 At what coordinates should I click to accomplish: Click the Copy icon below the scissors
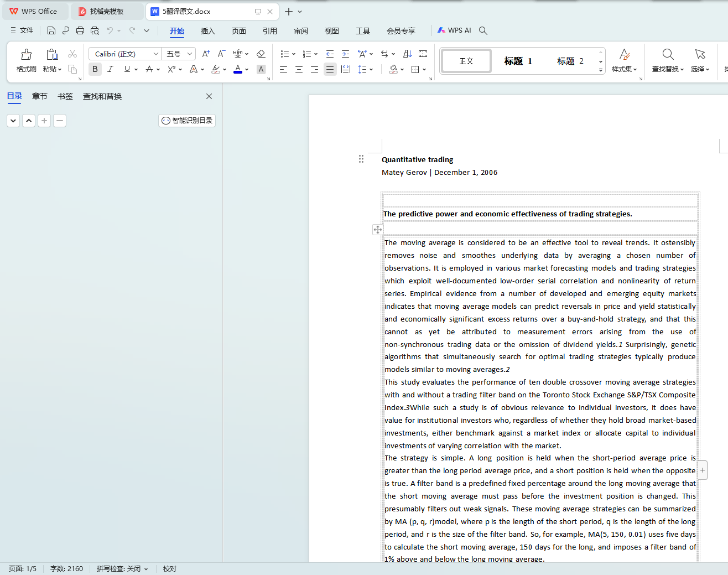[x=72, y=69]
